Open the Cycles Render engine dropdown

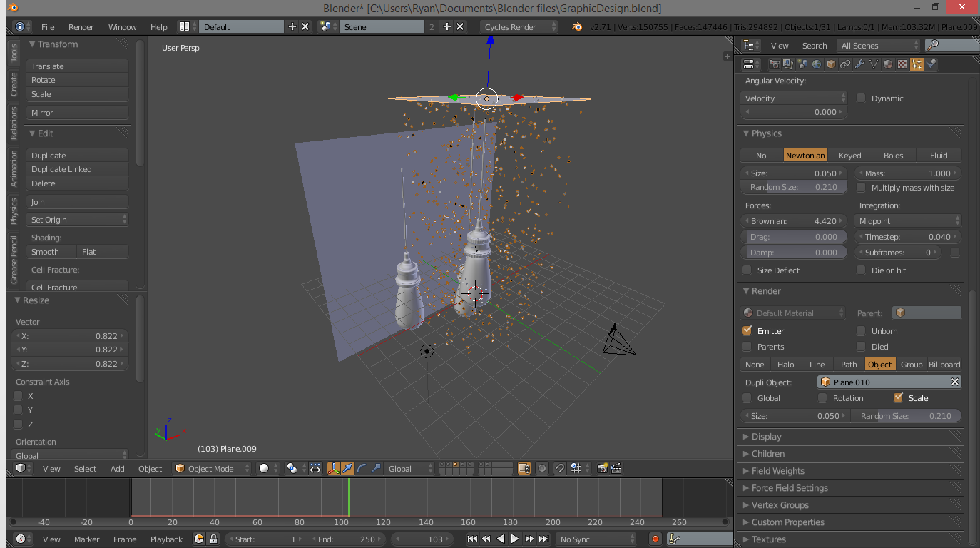click(519, 26)
